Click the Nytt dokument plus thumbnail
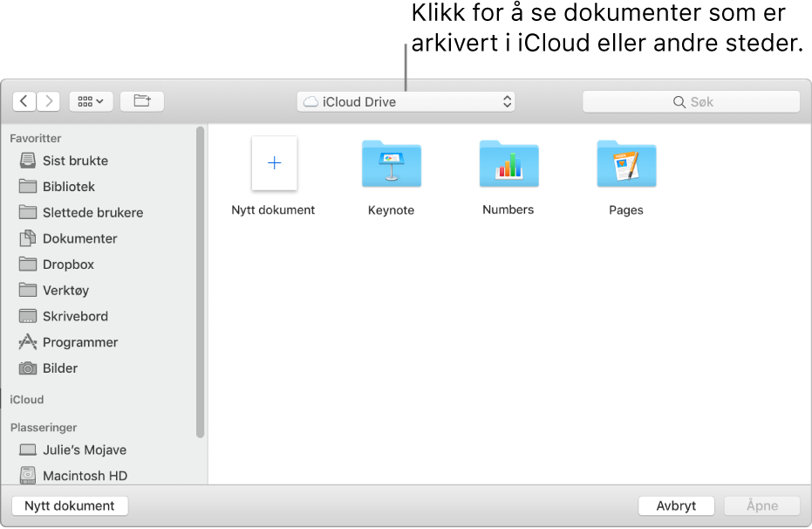This screenshot has height=529, width=812. 275,163
